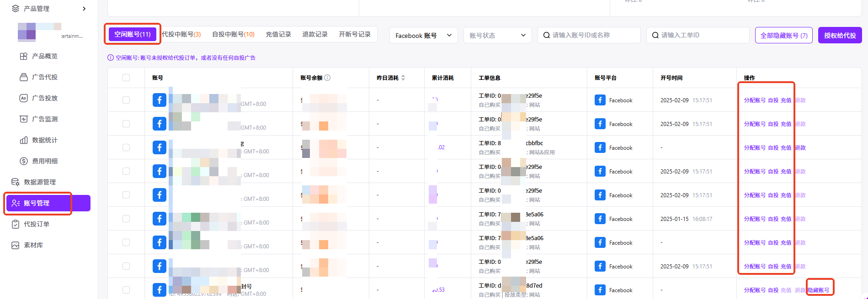Screen dimensions: 868x299
Task: Expand the 产品管理 menu chevron
Action: point(84,9)
